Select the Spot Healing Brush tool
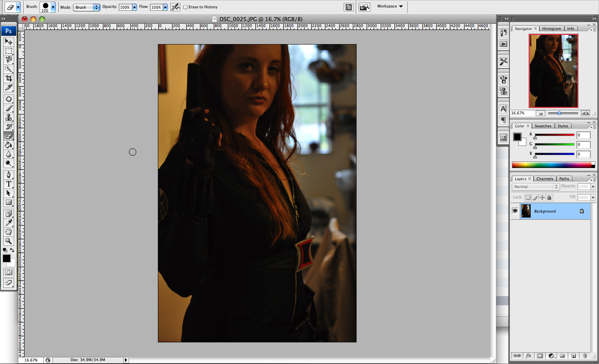 pos(8,99)
